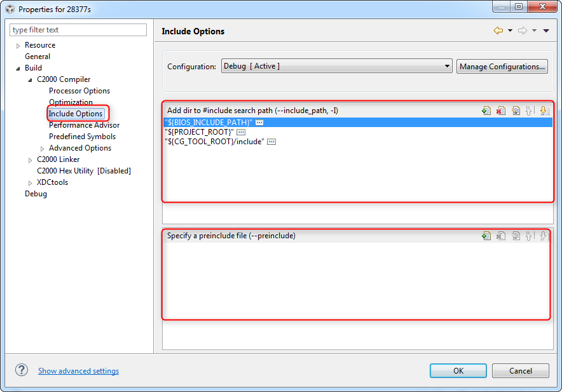Select Include Options in the tree
This screenshot has width=562, height=392.
[76, 114]
